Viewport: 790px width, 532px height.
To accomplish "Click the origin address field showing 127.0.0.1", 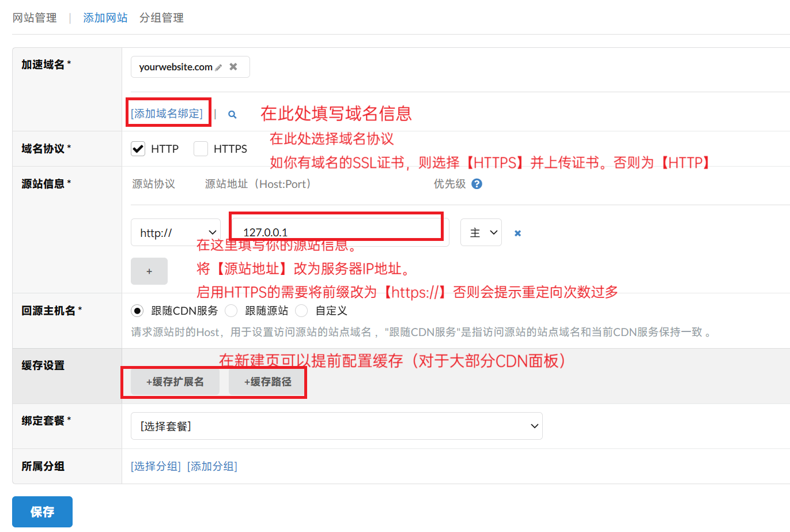I will point(339,232).
